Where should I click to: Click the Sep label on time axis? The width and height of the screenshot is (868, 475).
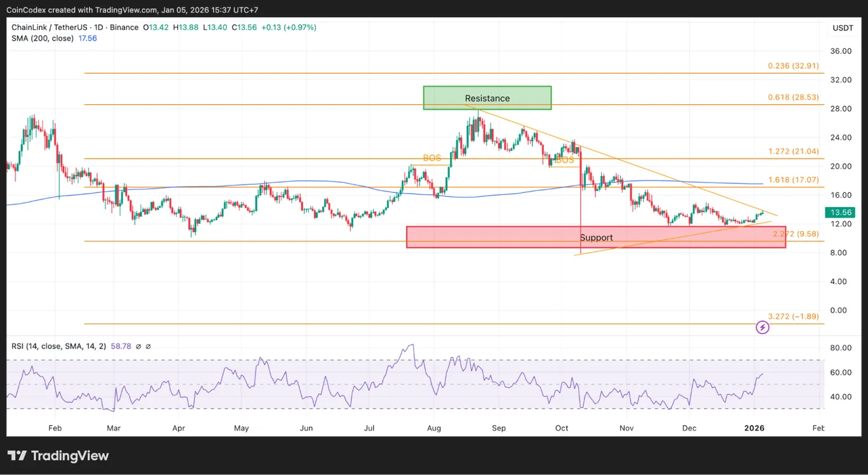pyautogui.click(x=499, y=428)
